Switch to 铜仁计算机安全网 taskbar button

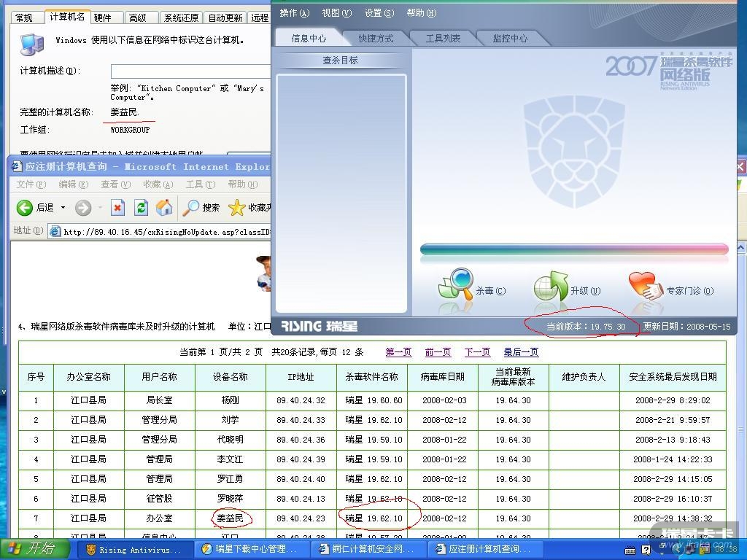coord(368,550)
